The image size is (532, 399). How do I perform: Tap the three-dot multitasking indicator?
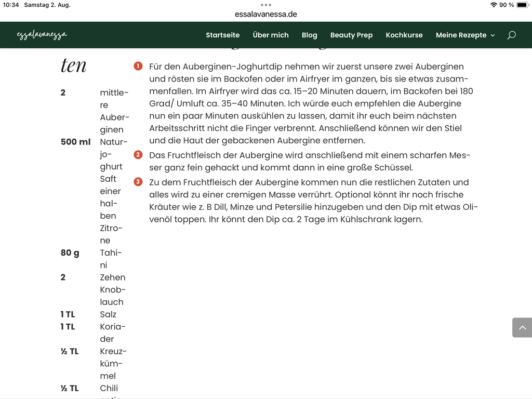pos(266,5)
